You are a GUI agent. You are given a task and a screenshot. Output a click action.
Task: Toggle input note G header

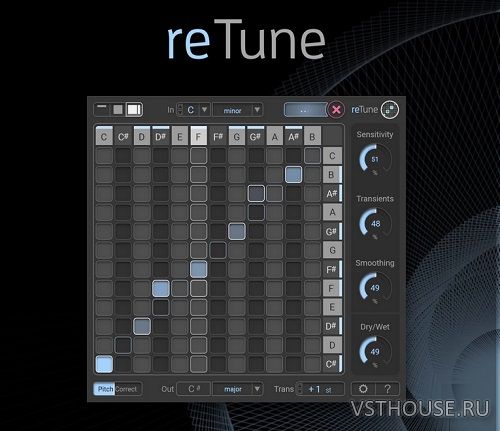pos(237,136)
